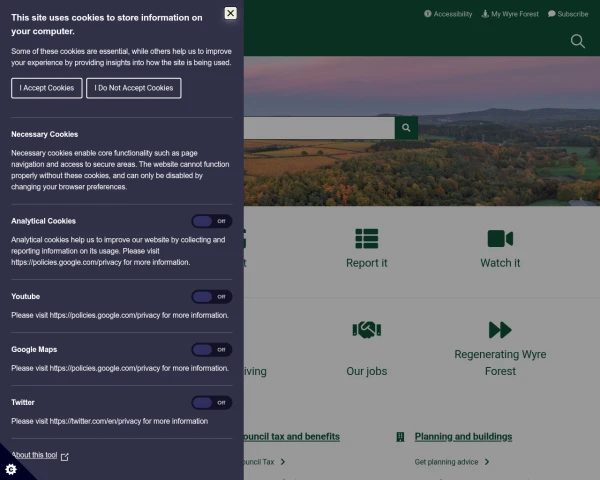Click the Necessary Cookies heading
This screenshot has height=480, width=600.
tap(44, 134)
